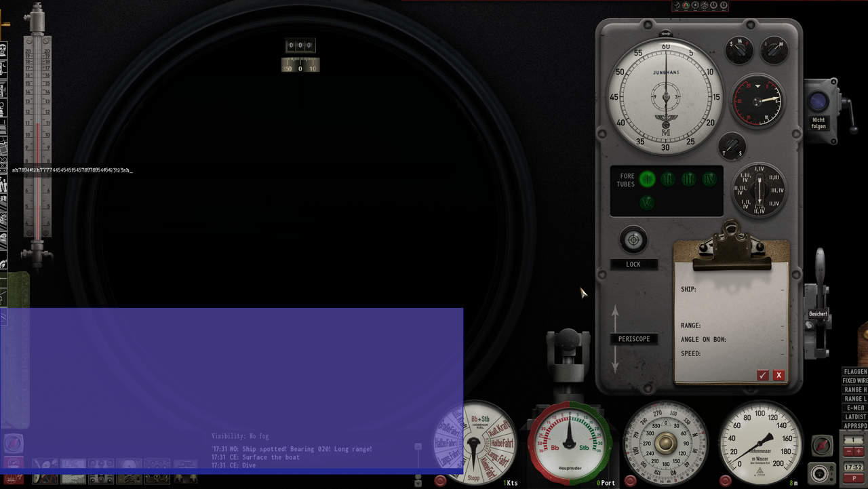This screenshot has height=489, width=868.
Task: Click the small red compass icon
Action: (822, 446)
